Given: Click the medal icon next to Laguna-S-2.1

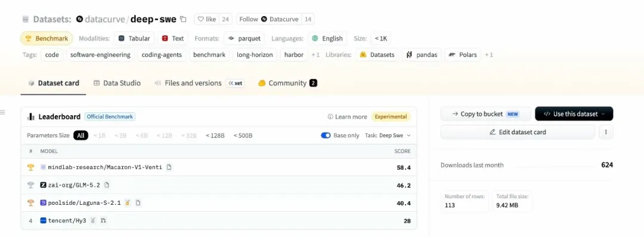Looking at the screenshot, I should (128, 203).
